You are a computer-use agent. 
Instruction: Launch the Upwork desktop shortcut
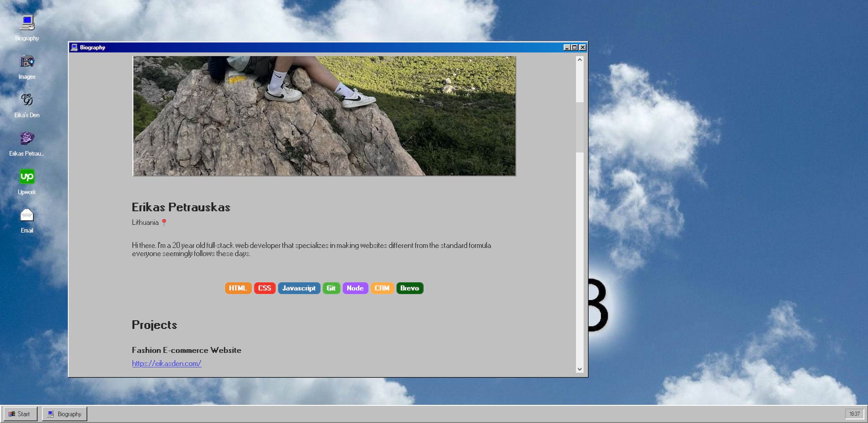[27, 177]
